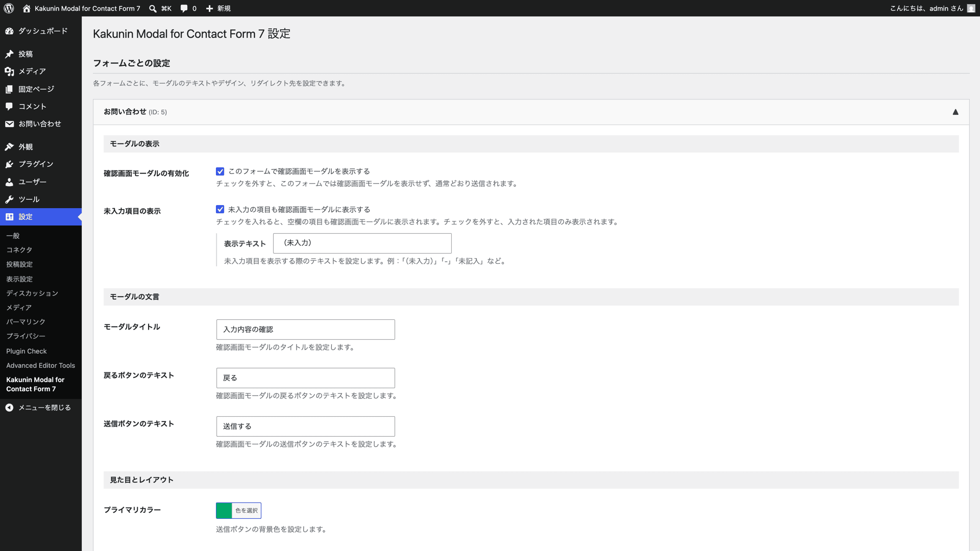Go to 表示設定 submenu
The height and width of the screenshot is (551, 980).
(x=19, y=279)
